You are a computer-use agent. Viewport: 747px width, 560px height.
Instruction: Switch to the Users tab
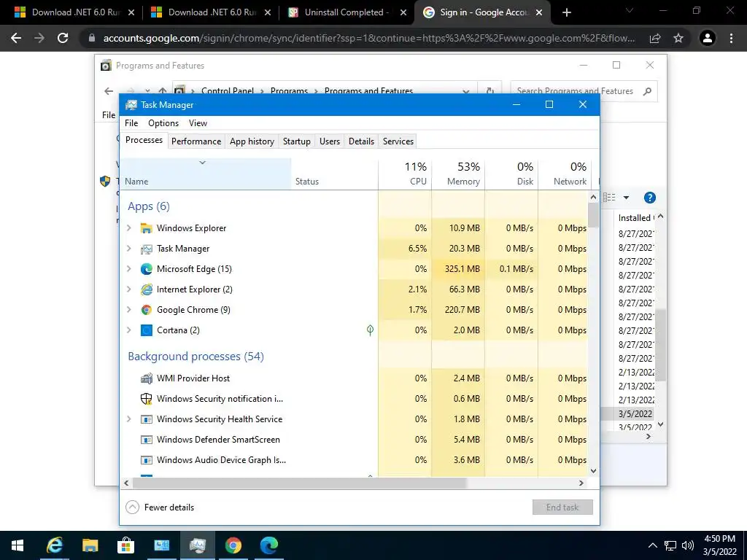[330, 141]
